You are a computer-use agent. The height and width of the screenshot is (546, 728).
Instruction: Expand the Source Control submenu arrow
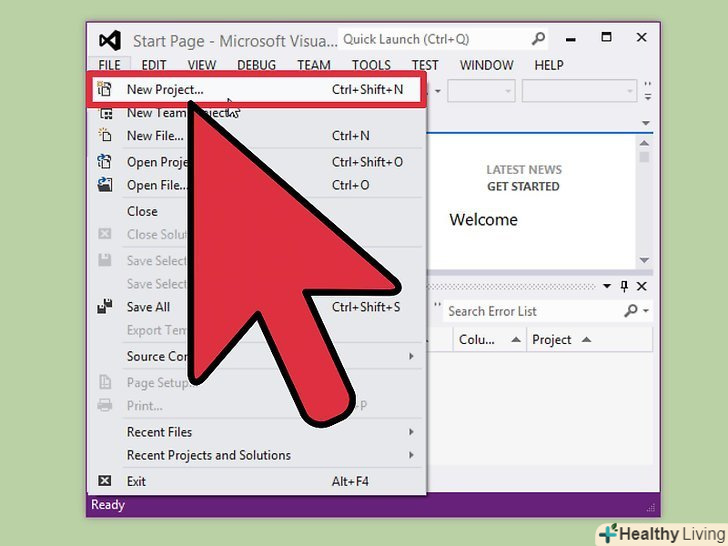click(411, 356)
